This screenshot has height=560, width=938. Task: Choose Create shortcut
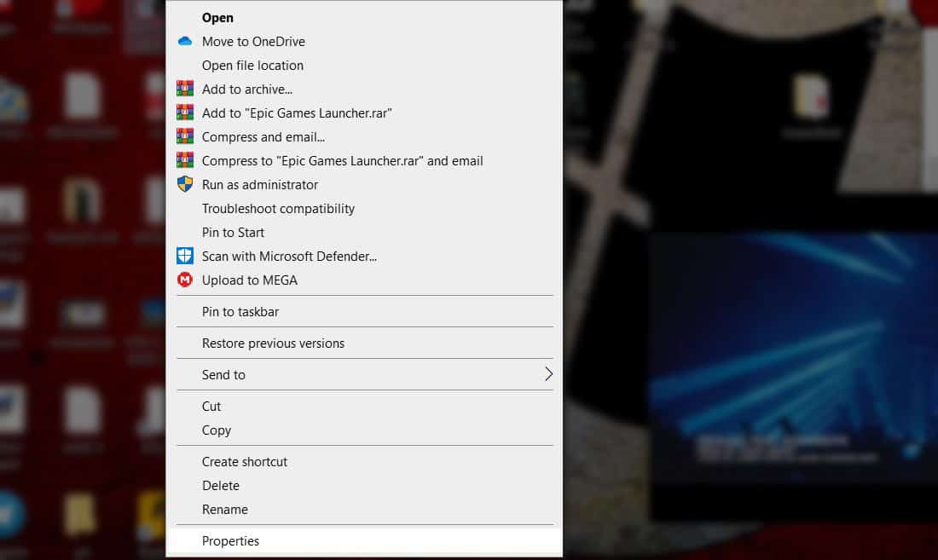pos(364,461)
